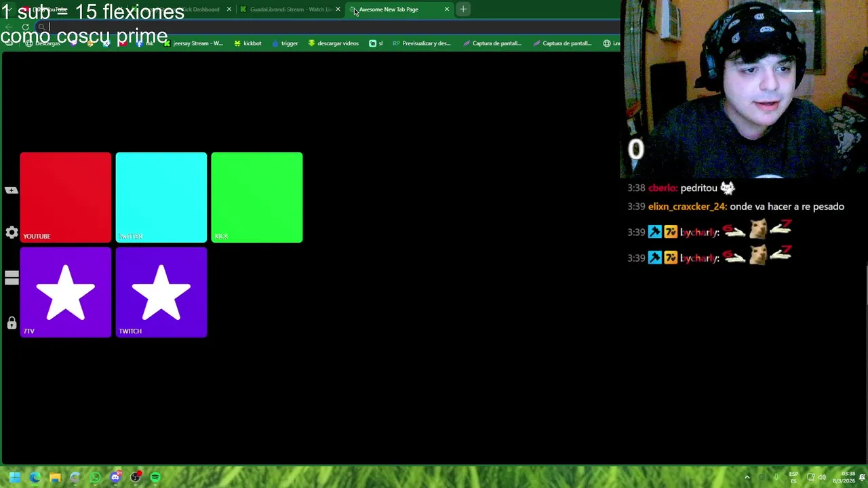Open Spotify from the taskbar
This screenshot has width=868, height=488.
click(x=155, y=477)
